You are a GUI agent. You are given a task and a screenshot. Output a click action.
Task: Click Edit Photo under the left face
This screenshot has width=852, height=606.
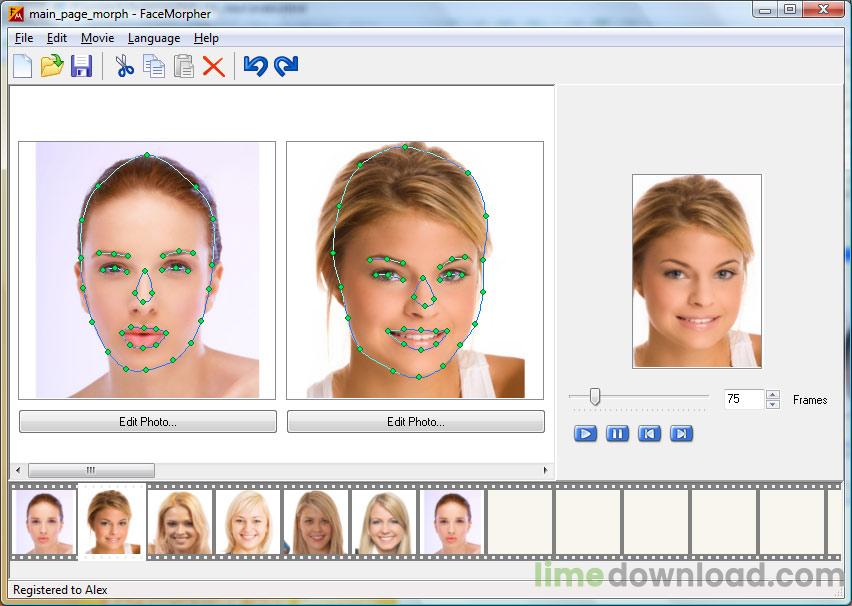[148, 422]
